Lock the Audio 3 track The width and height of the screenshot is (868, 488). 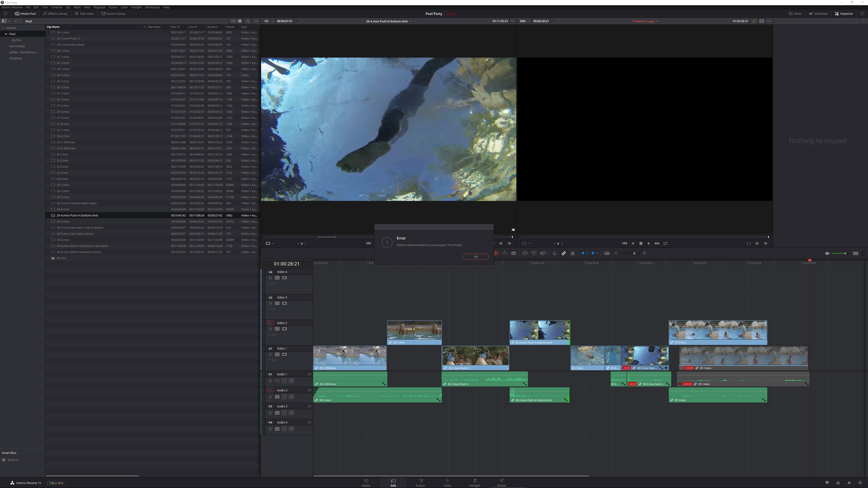point(270,413)
